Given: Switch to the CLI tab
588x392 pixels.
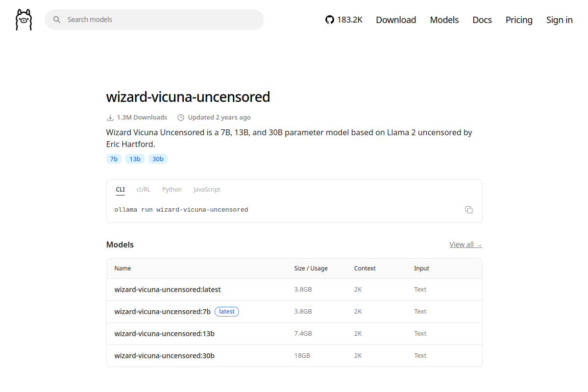Looking at the screenshot, I should tap(121, 190).
